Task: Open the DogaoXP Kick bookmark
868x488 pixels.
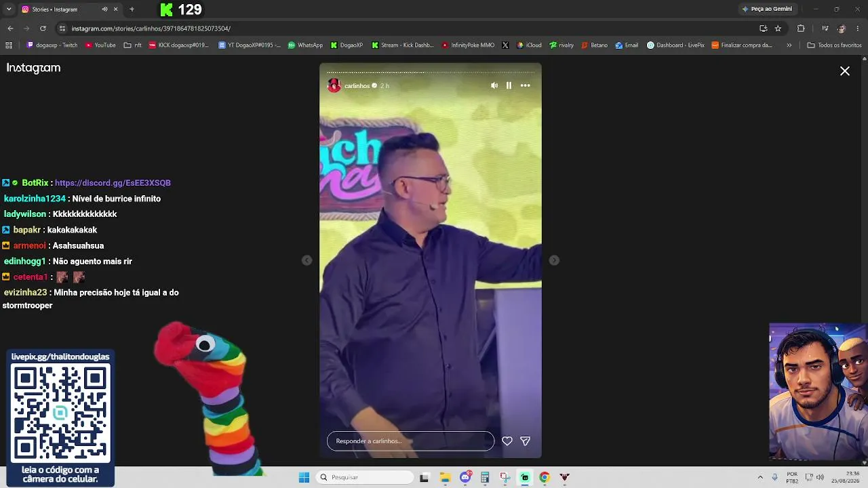Action: click(x=347, y=45)
